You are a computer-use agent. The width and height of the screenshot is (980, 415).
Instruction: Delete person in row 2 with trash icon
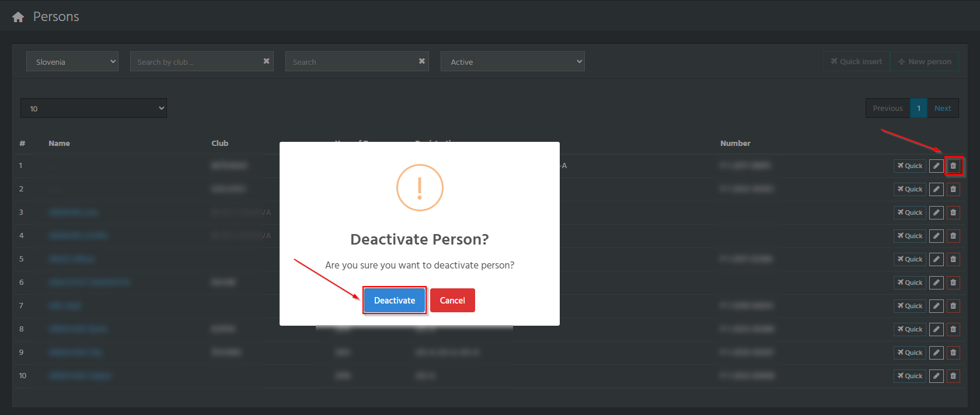tap(953, 189)
